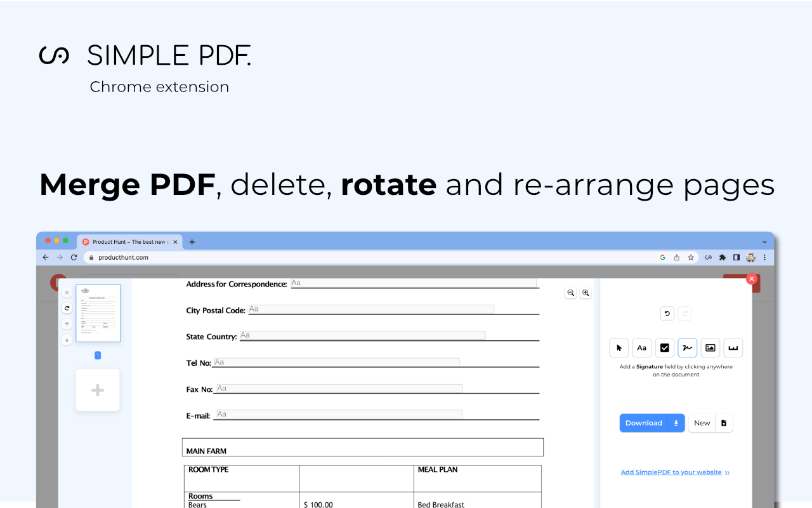Click the share page icon
812x508 pixels.
coord(677,257)
